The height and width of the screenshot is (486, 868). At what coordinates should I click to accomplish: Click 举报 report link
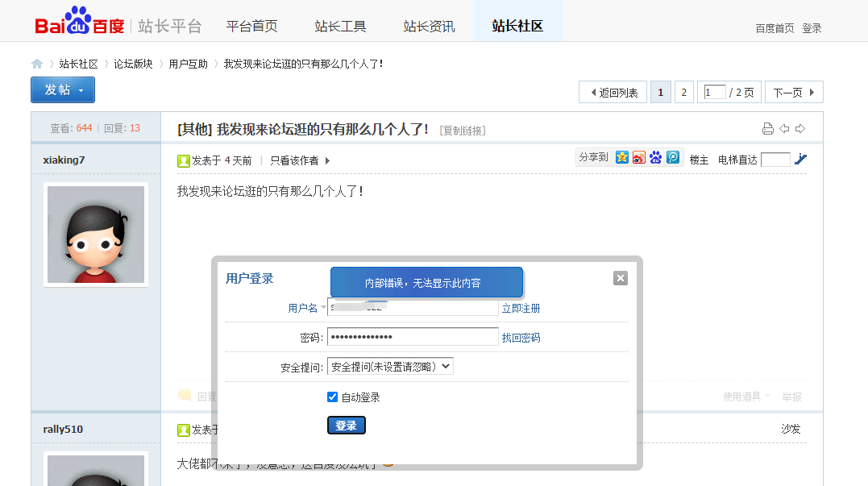[791, 397]
